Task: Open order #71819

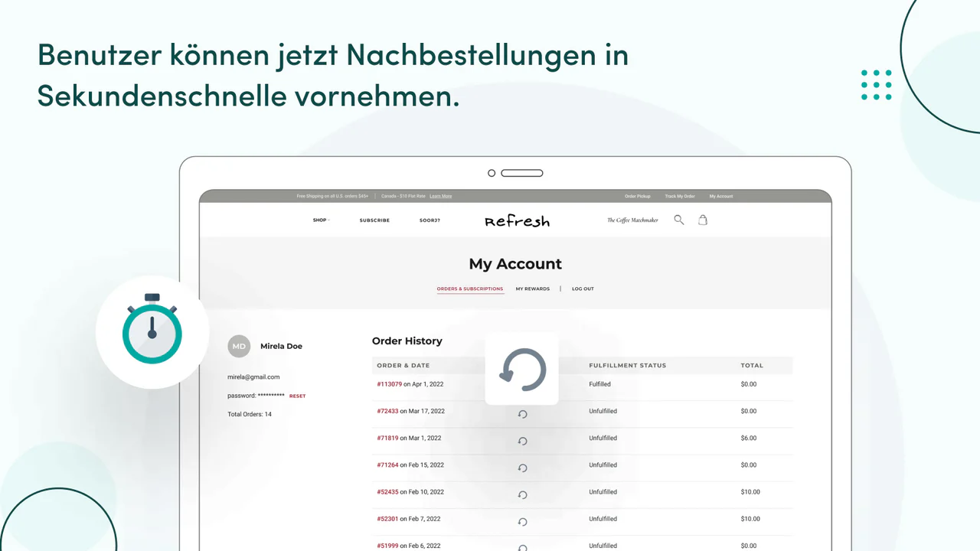Action: (x=387, y=438)
